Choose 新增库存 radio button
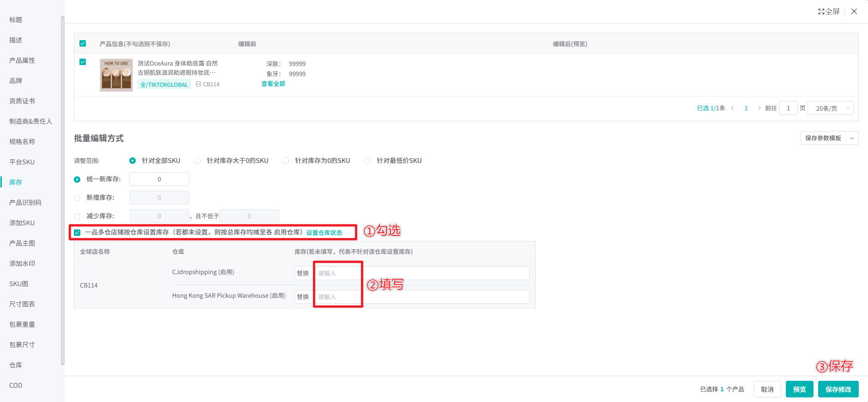The height and width of the screenshot is (402, 868). tap(77, 198)
